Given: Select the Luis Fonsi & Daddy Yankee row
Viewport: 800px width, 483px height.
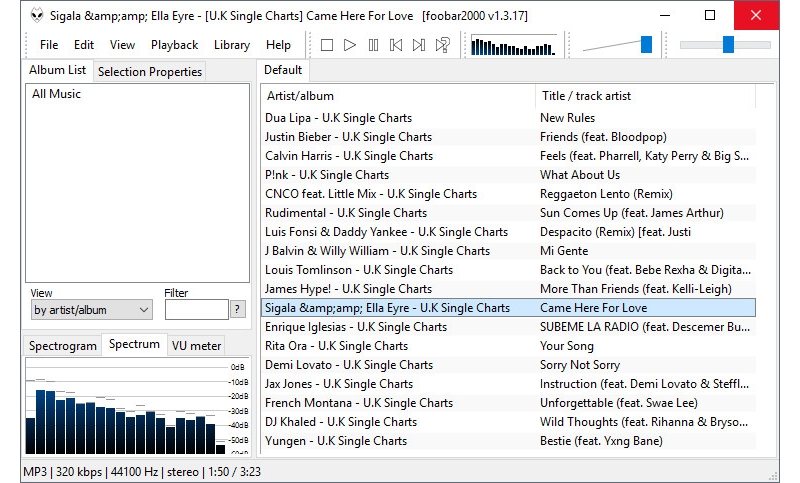Looking at the screenshot, I should pos(509,232).
